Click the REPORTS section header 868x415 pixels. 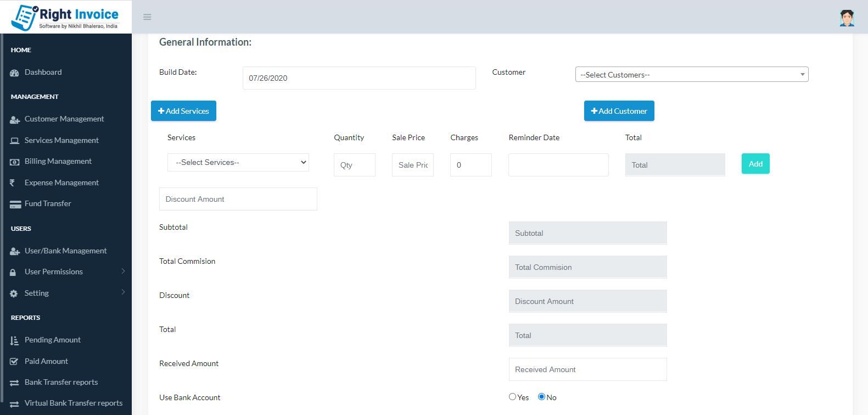pyautogui.click(x=25, y=318)
